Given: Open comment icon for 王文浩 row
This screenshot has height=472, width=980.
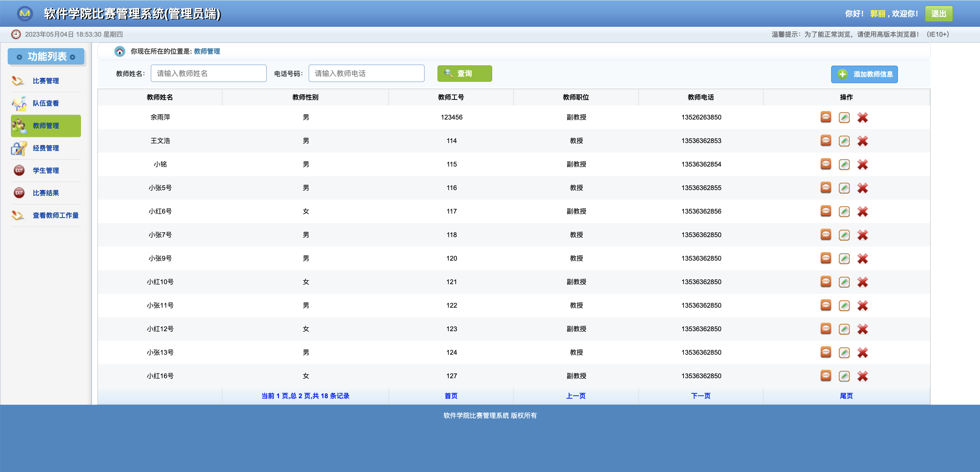Looking at the screenshot, I should pos(825,141).
